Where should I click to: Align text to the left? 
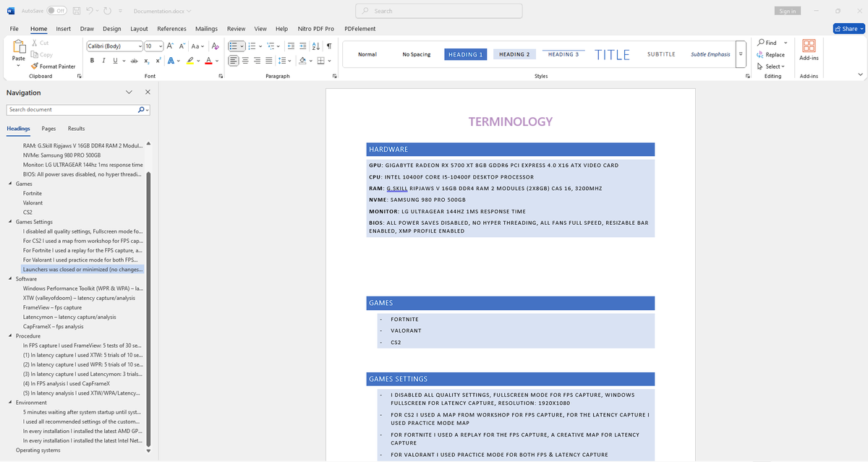pos(234,61)
